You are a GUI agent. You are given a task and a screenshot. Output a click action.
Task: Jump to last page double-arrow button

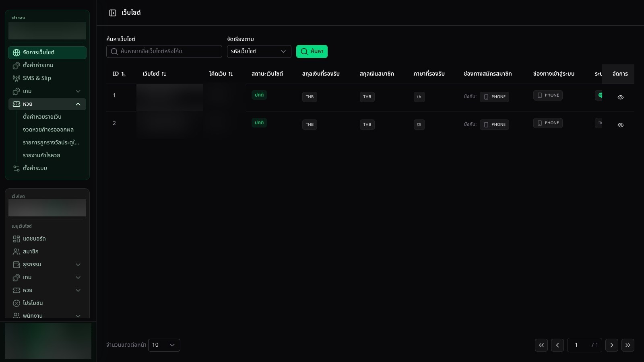pos(628,345)
